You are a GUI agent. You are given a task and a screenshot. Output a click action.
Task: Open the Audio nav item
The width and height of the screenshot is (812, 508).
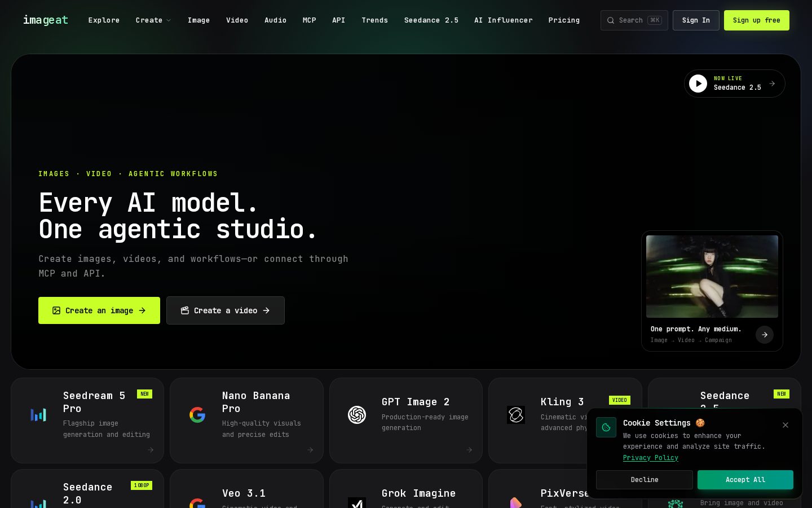click(x=275, y=20)
